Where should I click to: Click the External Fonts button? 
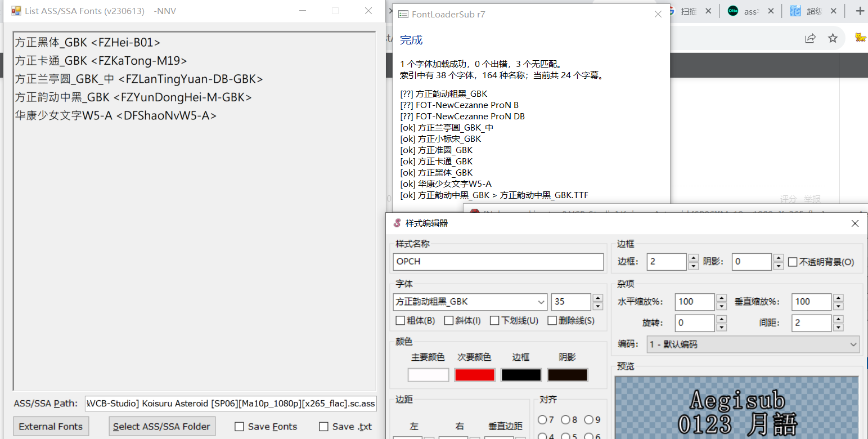[51, 426]
